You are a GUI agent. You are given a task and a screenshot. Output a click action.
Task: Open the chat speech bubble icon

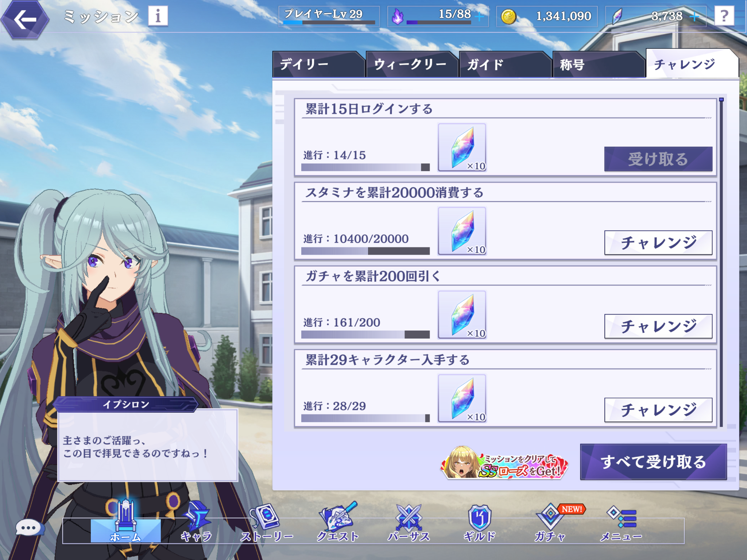point(29,528)
